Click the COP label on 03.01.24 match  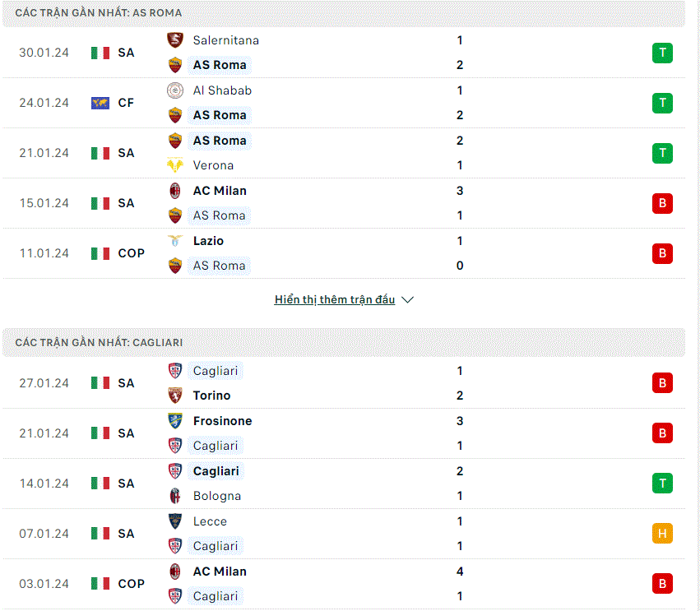pos(132,584)
